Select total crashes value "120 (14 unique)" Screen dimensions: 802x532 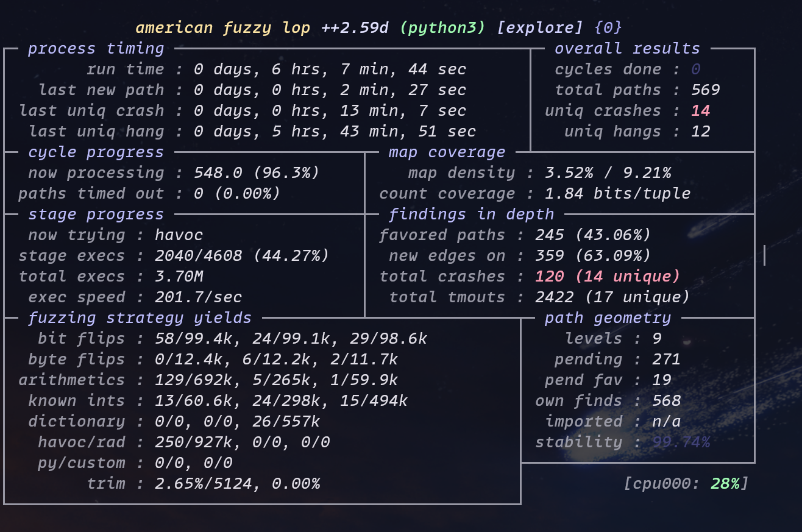(x=608, y=277)
